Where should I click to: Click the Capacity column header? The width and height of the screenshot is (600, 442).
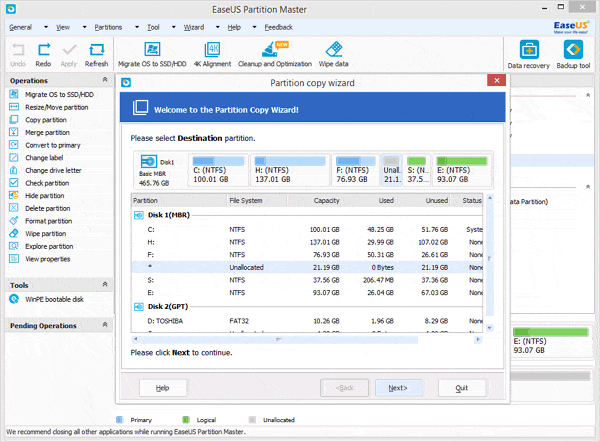326,201
